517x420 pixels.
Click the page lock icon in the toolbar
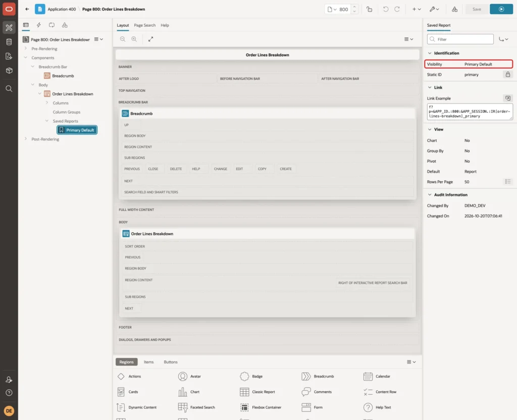point(369,9)
